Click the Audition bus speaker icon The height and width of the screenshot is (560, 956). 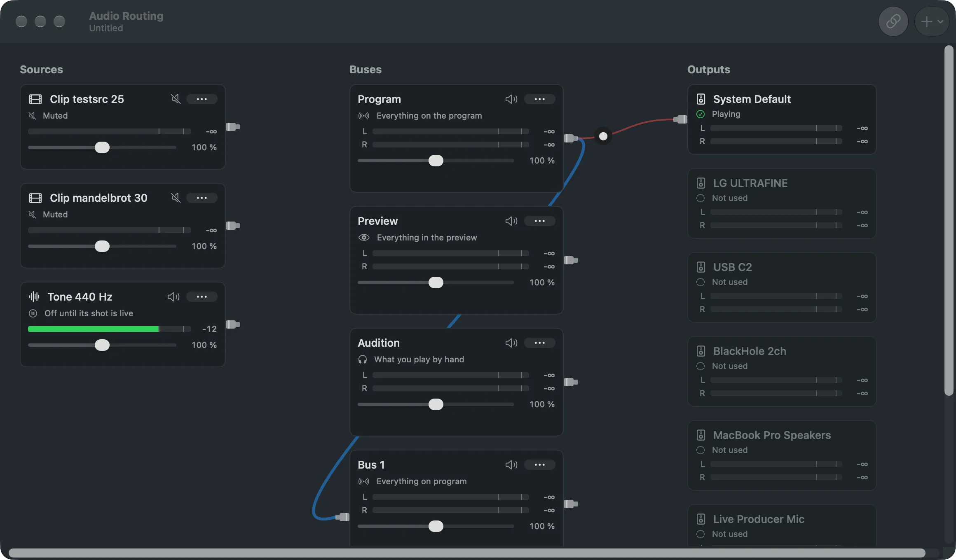[x=511, y=343]
